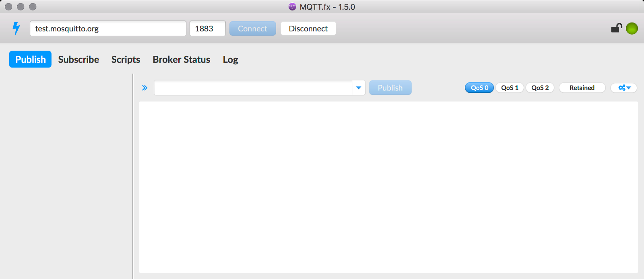The height and width of the screenshot is (279, 644).
Task: Click the unlocked padlock icon
Action: (x=617, y=28)
